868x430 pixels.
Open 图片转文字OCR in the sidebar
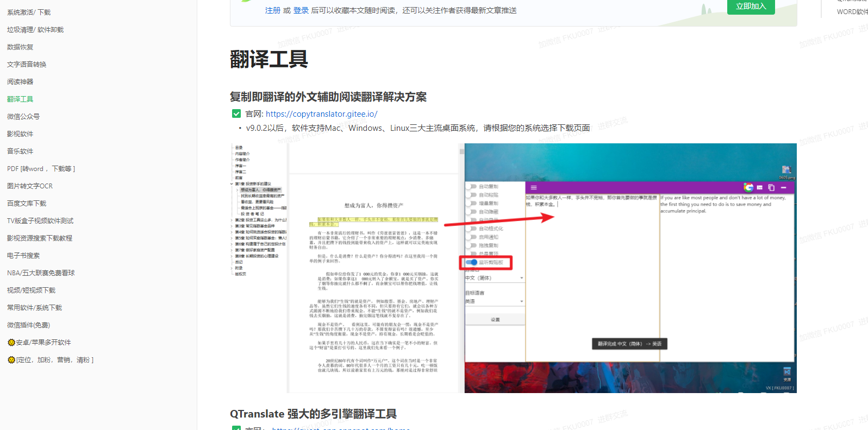(x=30, y=186)
